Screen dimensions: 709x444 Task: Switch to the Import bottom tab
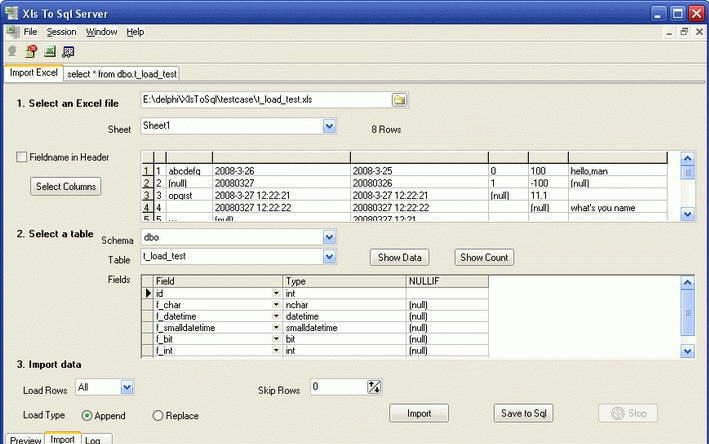[x=62, y=439]
